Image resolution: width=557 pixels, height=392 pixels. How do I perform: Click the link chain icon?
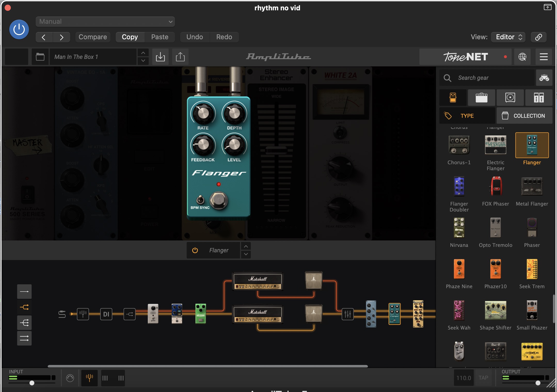click(x=539, y=37)
